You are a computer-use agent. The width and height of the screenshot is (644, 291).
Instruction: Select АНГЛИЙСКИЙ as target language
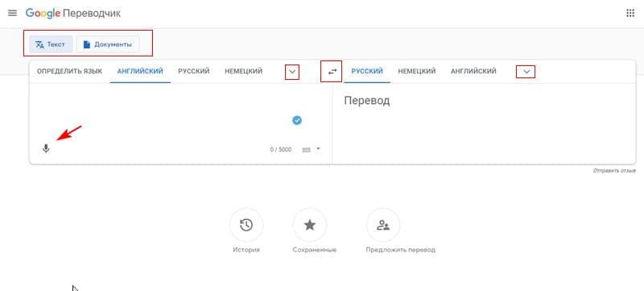coord(473,71)
